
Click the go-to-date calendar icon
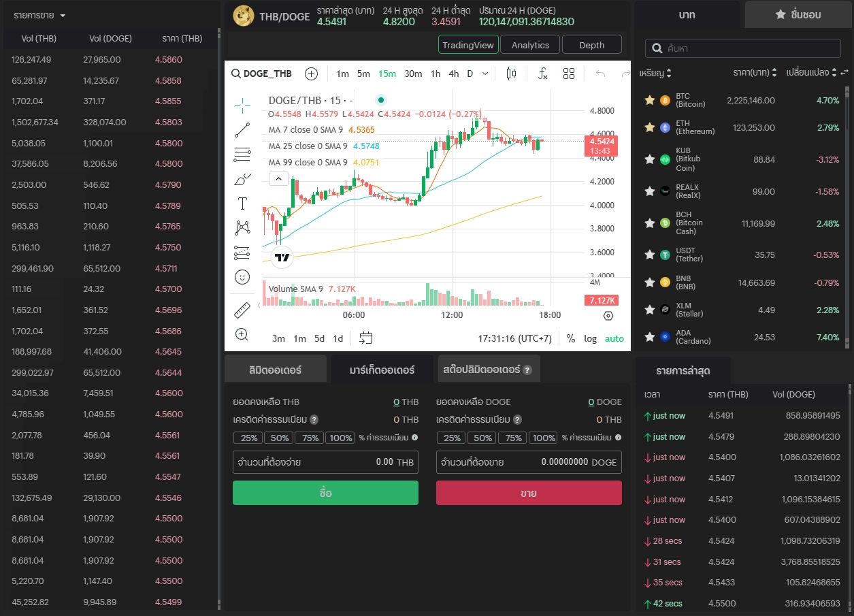pos(365,338)
